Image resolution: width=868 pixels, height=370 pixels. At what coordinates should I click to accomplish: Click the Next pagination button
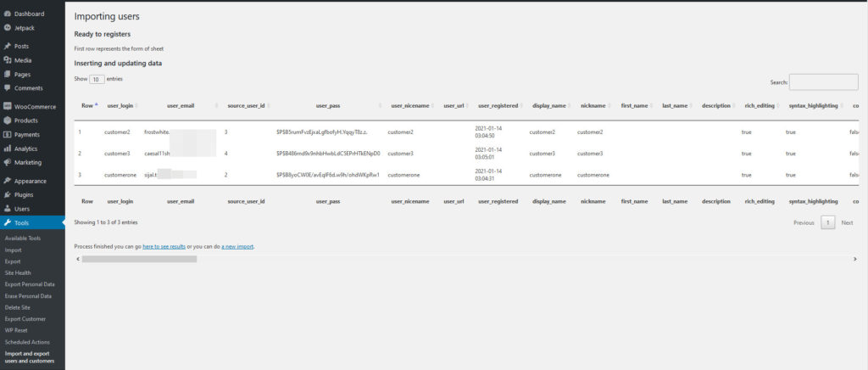tap(847, 222)
